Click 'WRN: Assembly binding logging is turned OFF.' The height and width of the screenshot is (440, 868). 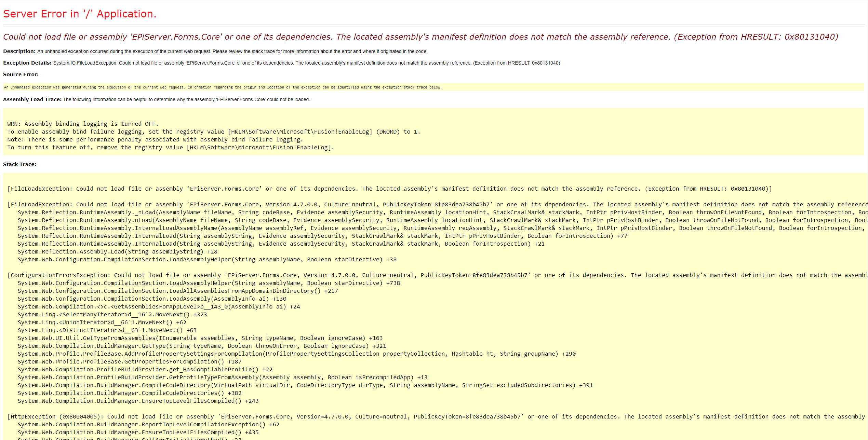pos(83,124)
